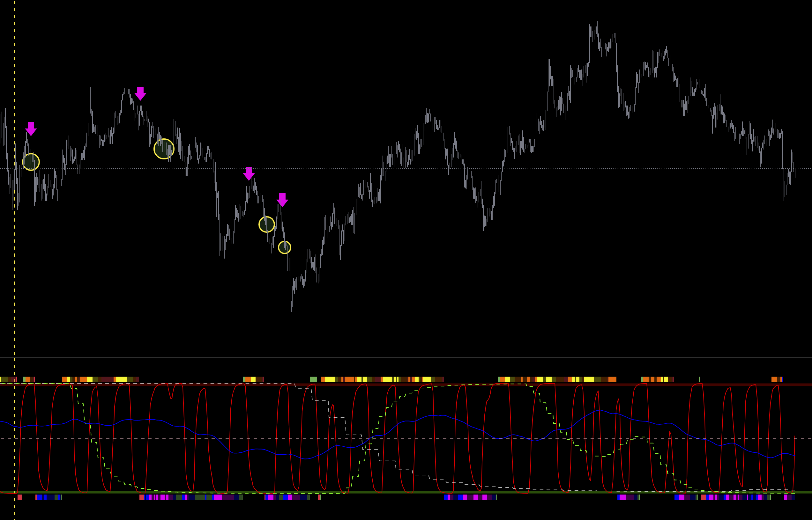Click the leftmost yellow circle marker
Screen dimensions: 812x520
tap(31, 162)
